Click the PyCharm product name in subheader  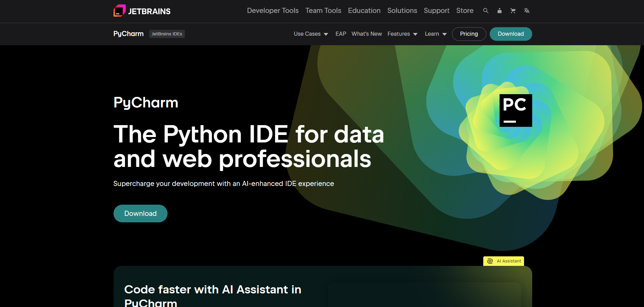click(x=128, y=34)
